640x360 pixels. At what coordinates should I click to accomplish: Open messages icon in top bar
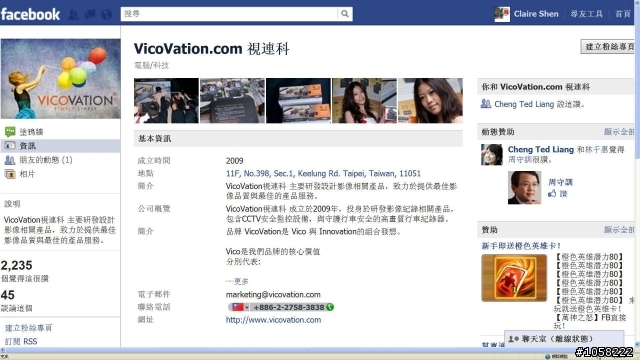pos(90,15)
